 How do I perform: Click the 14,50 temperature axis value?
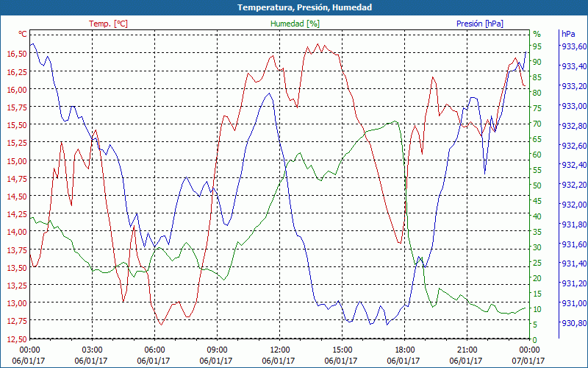pos(17,196)
